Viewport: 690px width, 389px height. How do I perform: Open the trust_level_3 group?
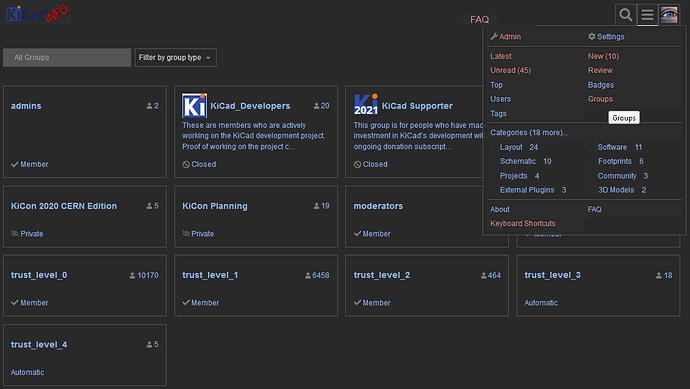point(552,275)
